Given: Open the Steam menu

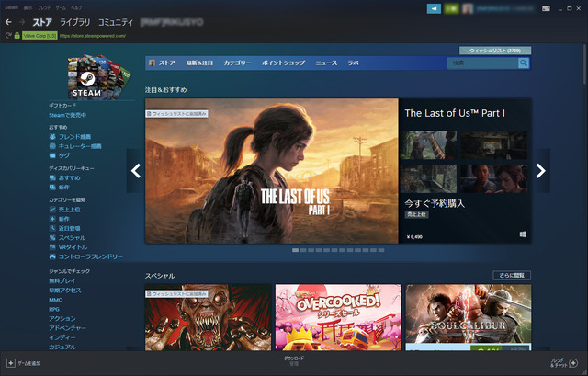Looking at the screenshot, I should click(11, 7).
